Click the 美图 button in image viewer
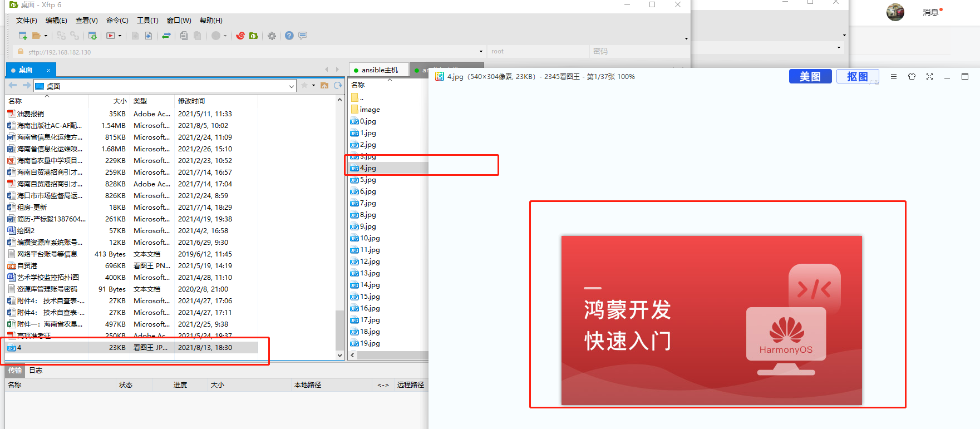The height and width of the screenshot is (429, 980). (810, 77)
